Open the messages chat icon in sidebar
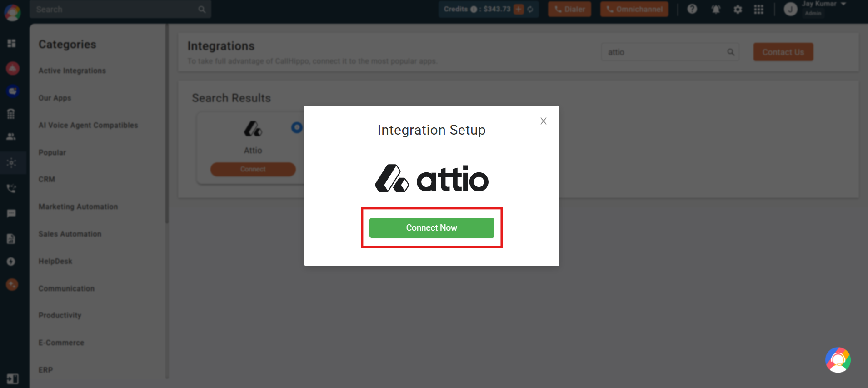This screenshot has width=868, height=388. (11, 213)
